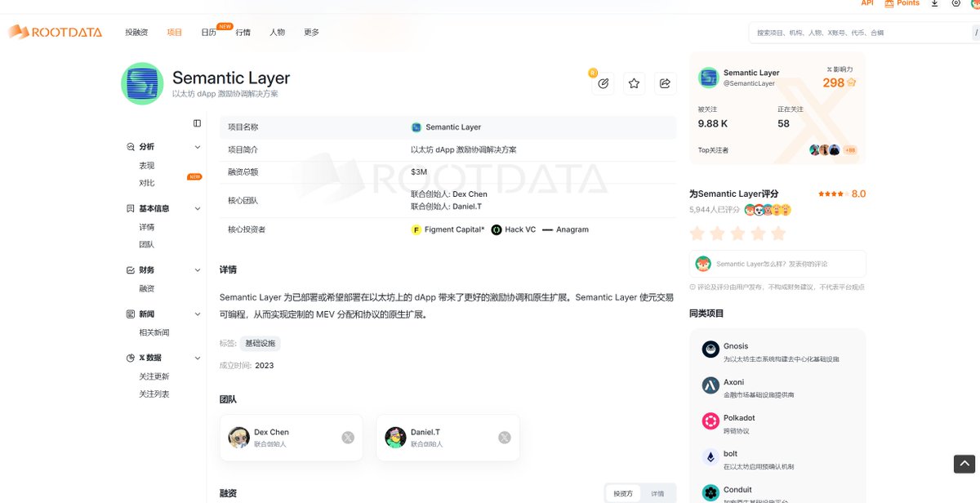Click the large Semantic Layer project logo
The height and width of the screenshot is (503, 980).
[x=142, y=83]
